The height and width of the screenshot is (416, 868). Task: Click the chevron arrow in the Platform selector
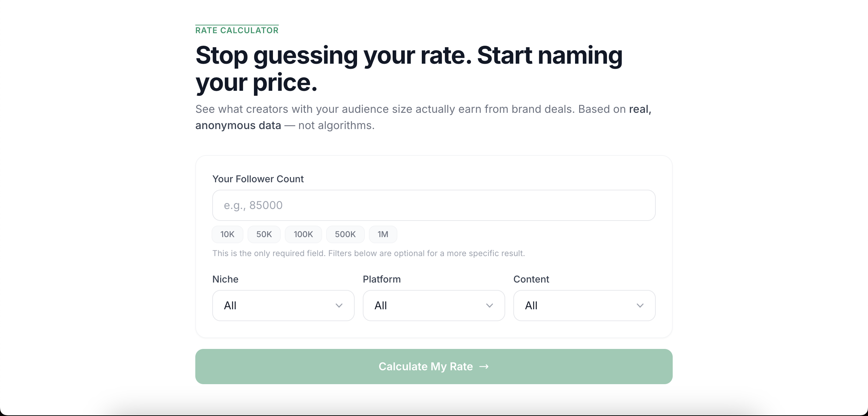click(x=489, y=306)
